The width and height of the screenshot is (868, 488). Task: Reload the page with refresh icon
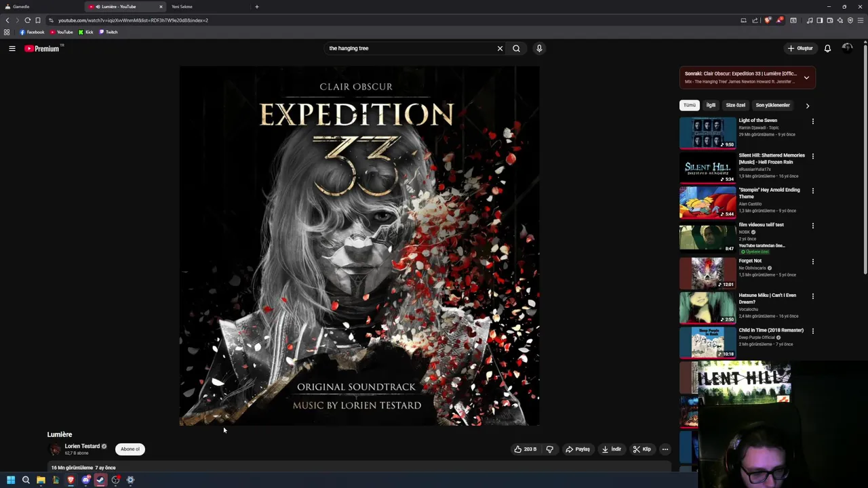click(x=27, y=20)
